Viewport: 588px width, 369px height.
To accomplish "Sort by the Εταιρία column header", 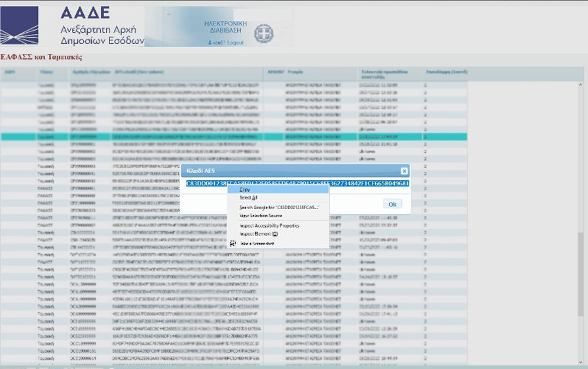I will point(295,71).
